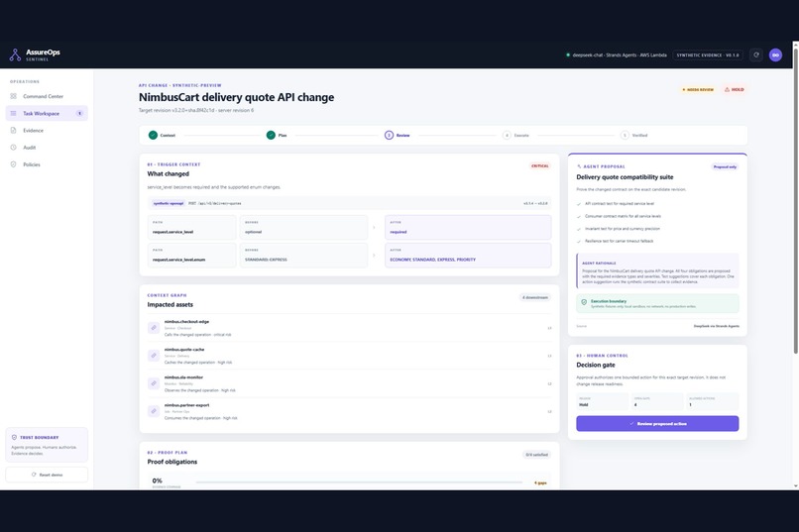Click the arrow beside STANDARD, EXPRESS before value

(374, 255)
